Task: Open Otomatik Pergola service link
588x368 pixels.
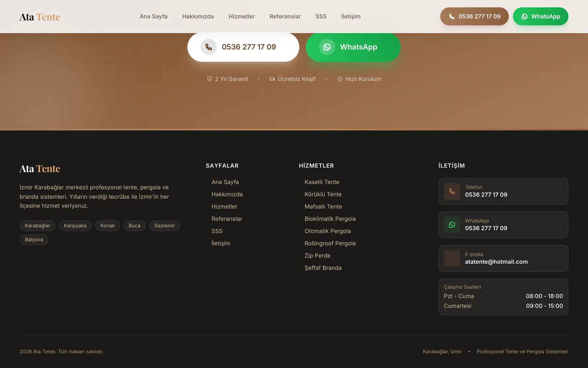Action: 328,231
